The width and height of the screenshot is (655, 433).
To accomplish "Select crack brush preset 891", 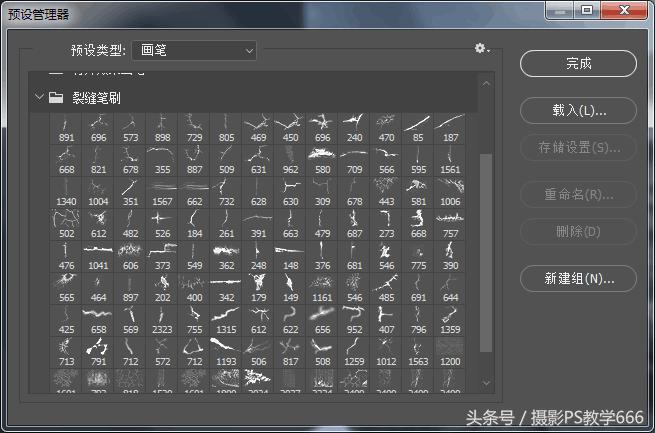I will coord(66,129).
